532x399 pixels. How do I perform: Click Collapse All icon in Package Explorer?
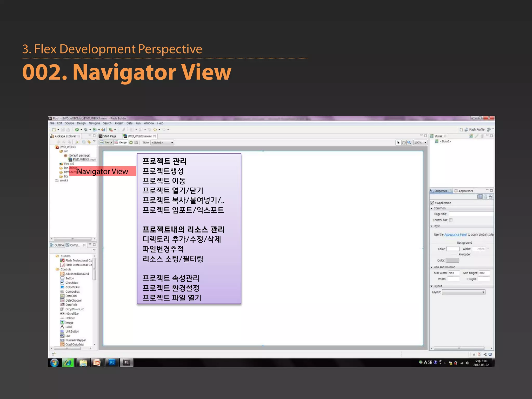pos(84,142)
